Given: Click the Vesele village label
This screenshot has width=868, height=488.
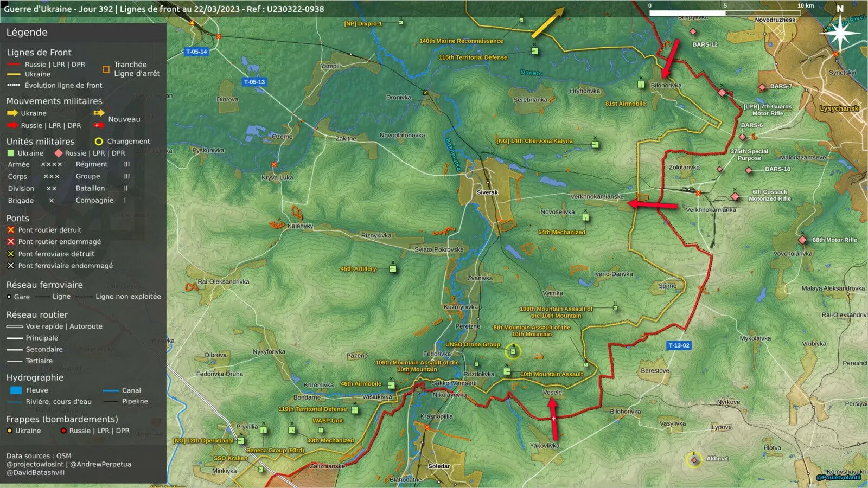Looking at the screenshot, I should tap(552, 393).
